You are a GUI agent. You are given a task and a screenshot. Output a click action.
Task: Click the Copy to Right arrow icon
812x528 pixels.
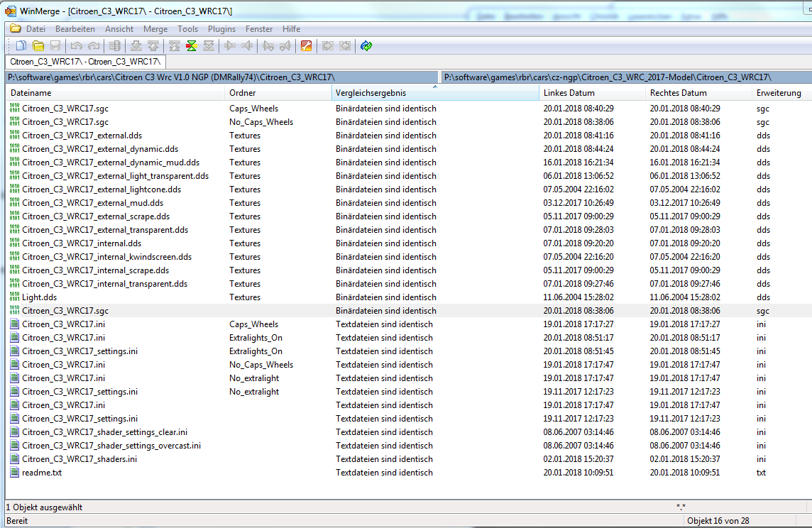(230, 46)
